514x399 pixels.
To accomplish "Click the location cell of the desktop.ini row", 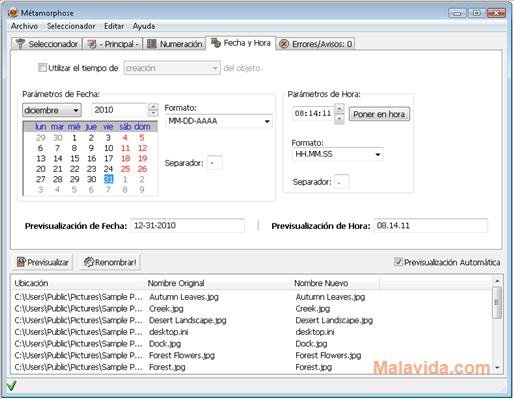I will point(78,332).
